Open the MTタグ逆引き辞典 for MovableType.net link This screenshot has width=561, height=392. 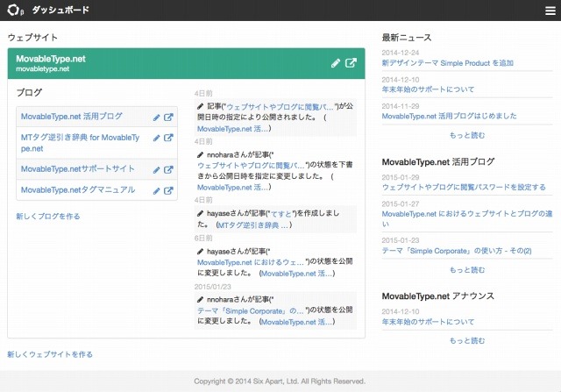click(x=80, y=143)
